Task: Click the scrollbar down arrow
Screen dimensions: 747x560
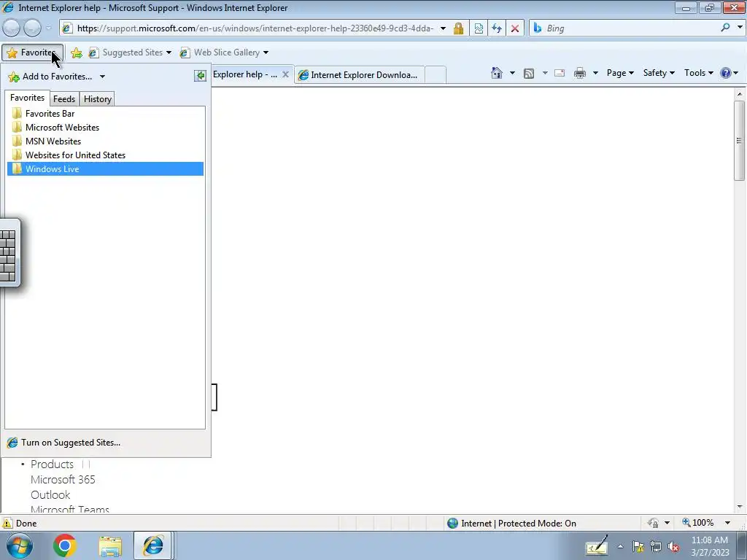Action: 740,507
